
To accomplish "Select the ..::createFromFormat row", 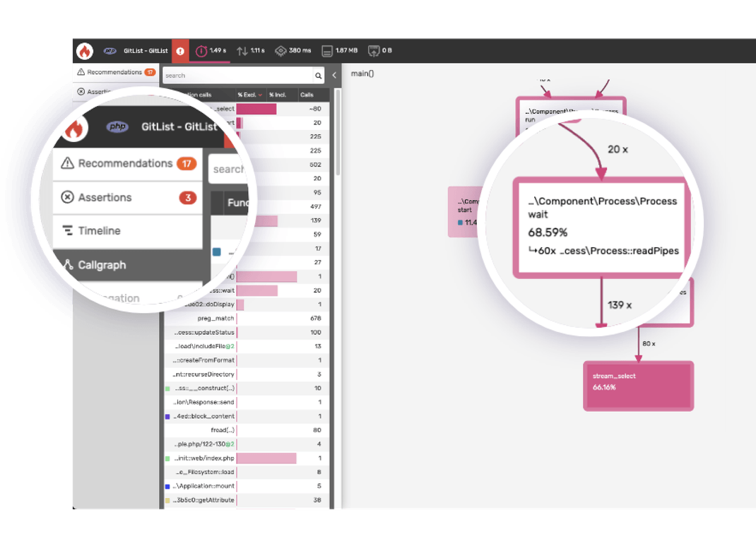I will pos(247,360).
